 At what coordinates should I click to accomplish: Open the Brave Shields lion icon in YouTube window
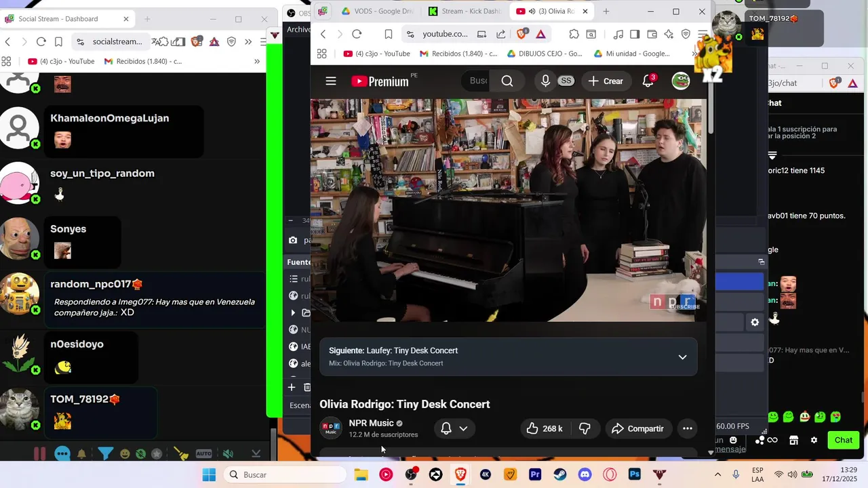point(522,33)
